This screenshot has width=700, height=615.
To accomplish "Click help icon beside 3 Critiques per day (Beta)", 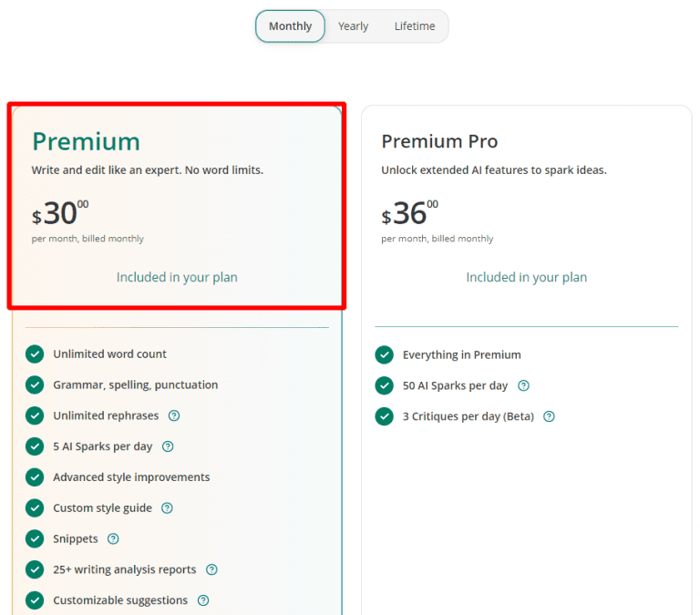I will tap(549, 416).
